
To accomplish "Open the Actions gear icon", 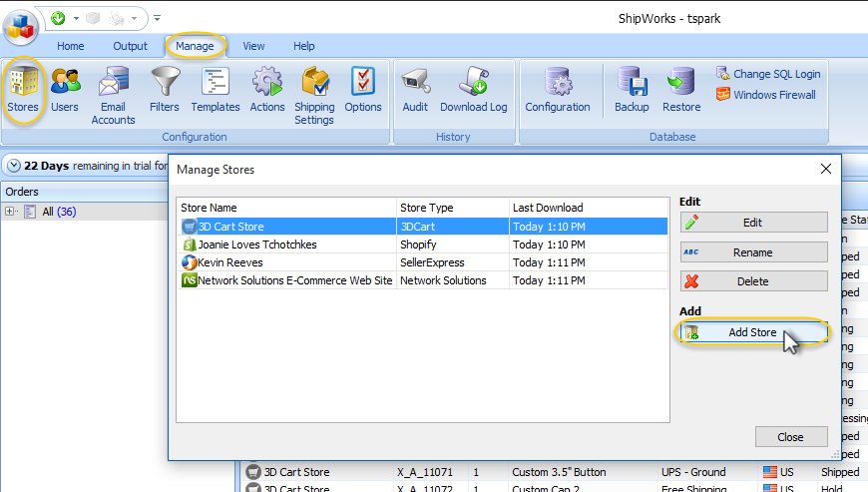I will (267, 90).
